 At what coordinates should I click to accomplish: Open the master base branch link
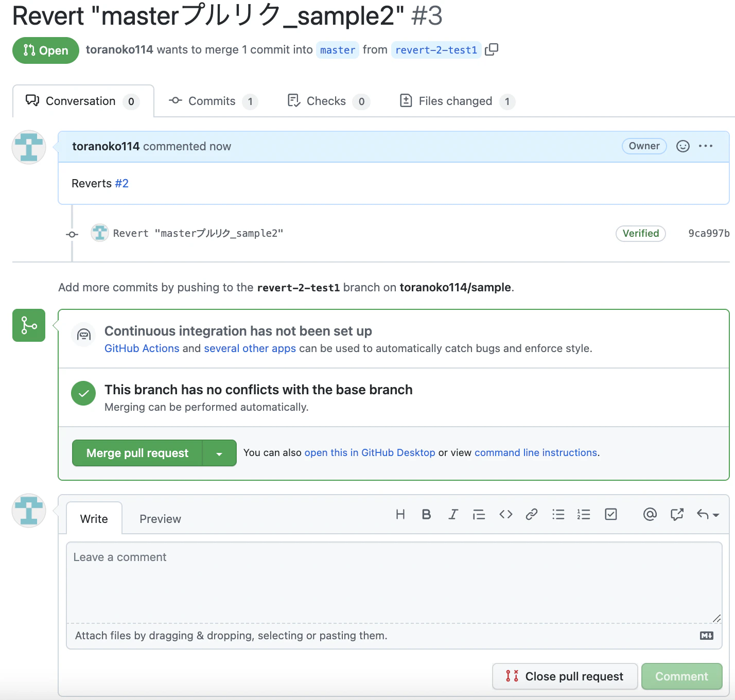tap(338, 50)
